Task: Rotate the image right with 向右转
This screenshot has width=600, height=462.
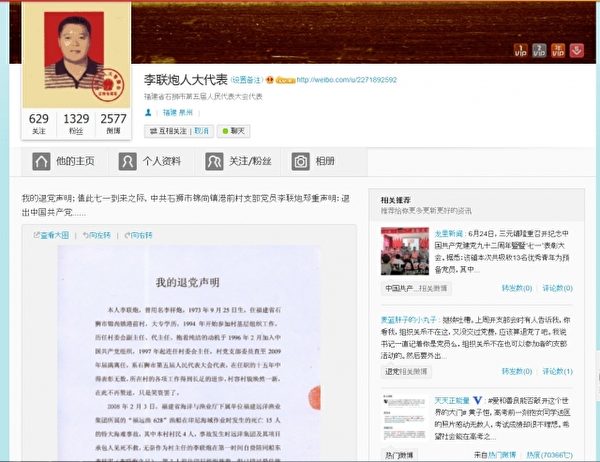Action: click(x=138, y=235)
